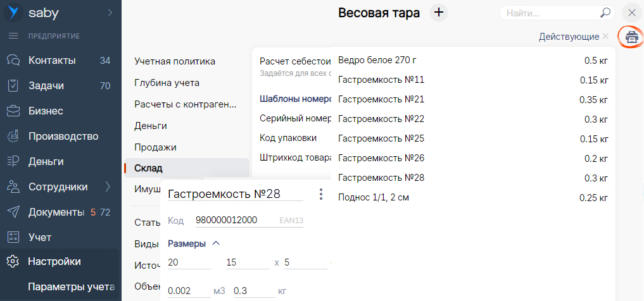This screenshot has width=644, height=301.
Task: Open the three-dot menu for Гастроемкость №28
Action: 321,194
